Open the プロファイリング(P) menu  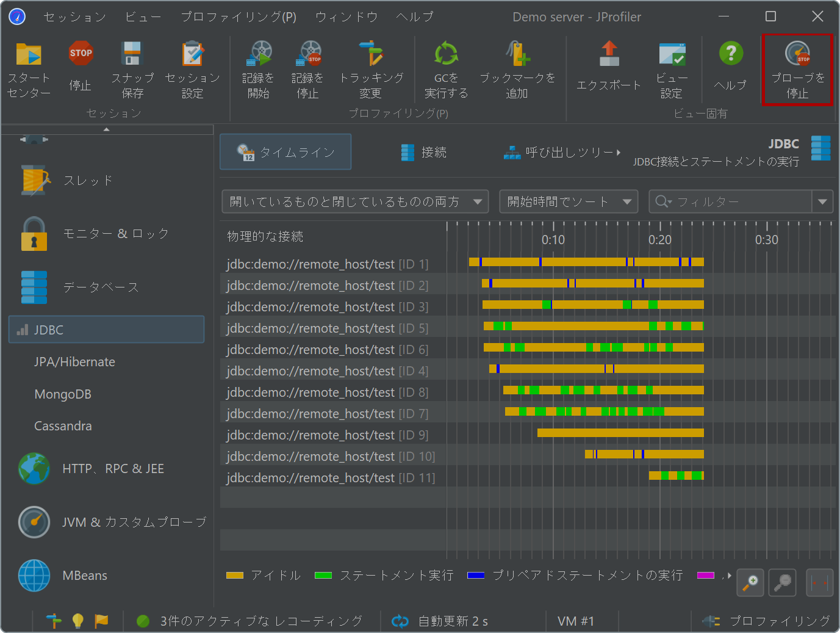[239, 16]
